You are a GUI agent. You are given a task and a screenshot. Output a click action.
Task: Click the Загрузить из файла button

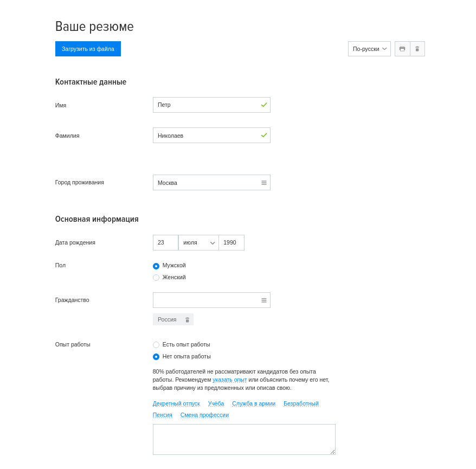point(88,49)
